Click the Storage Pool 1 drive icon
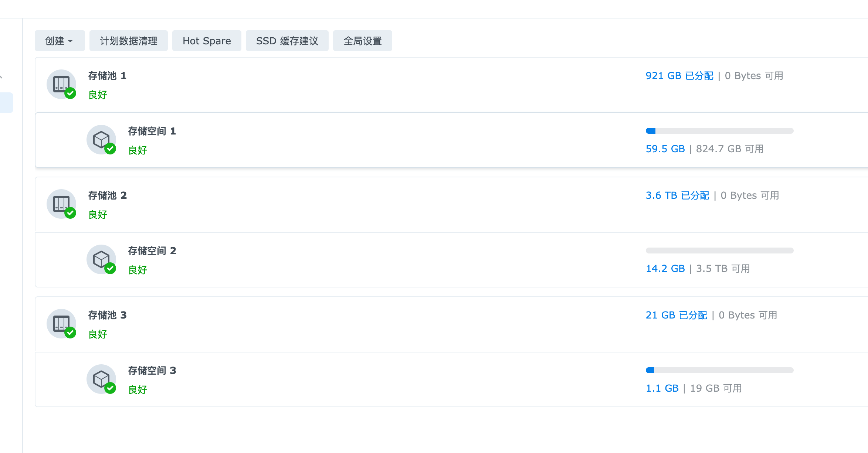868x453 pixels. 61,84
